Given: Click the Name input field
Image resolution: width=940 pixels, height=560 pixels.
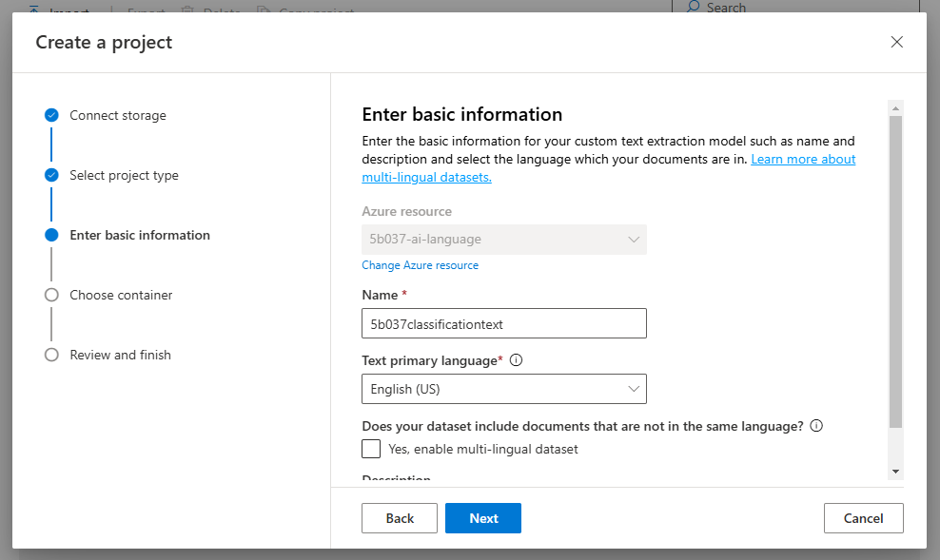Looking at the screenshot, I should 504,323.
